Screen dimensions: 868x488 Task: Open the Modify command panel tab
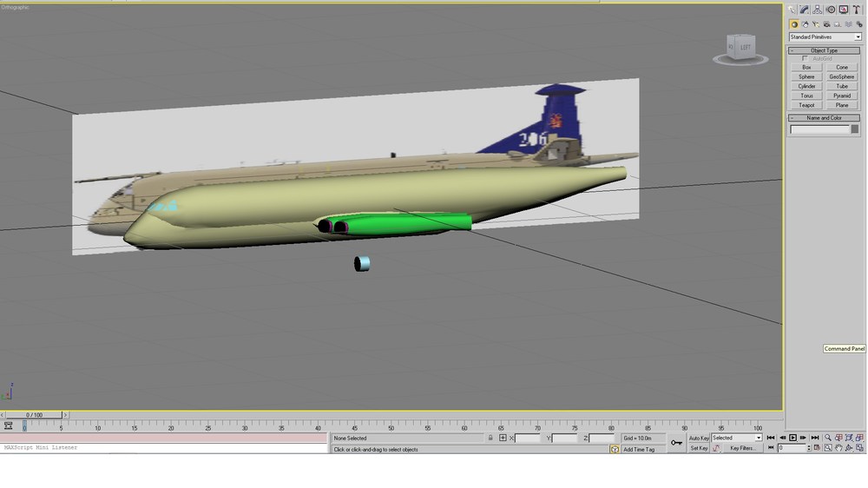click(x=805, y=10)
